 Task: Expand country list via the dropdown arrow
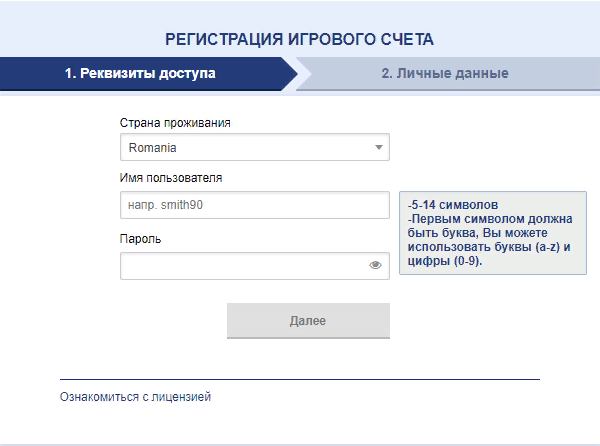pos(379,147)
